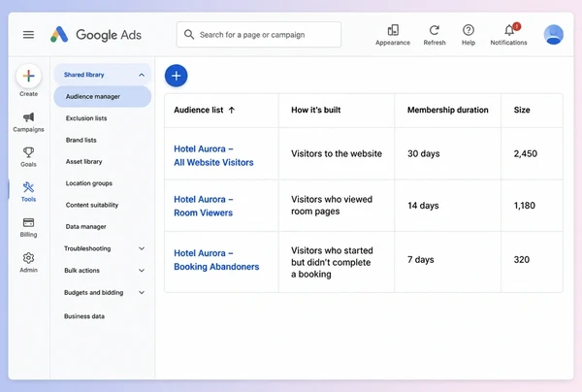Open Content suitability

coord(92,205)
